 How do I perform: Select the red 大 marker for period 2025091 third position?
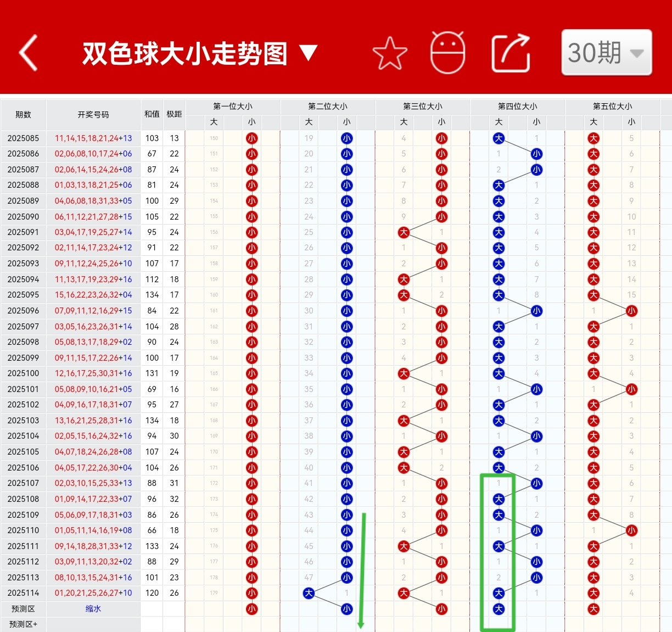tap(404, 232)
